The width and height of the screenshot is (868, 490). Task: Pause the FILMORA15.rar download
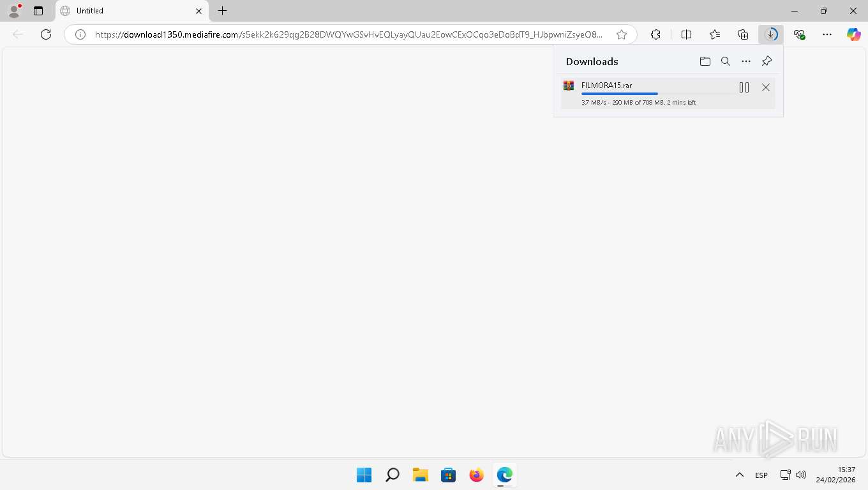[744, 87]
